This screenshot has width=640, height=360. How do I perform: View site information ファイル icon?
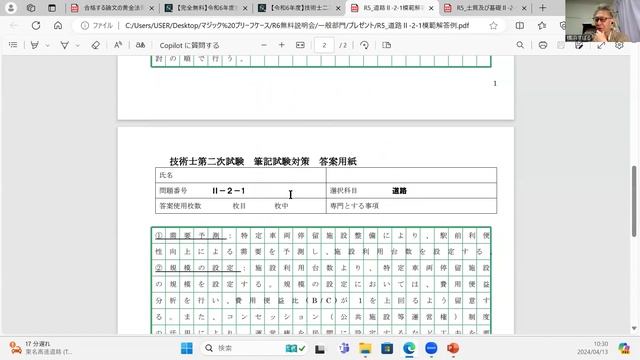click(x=96, y=25)
